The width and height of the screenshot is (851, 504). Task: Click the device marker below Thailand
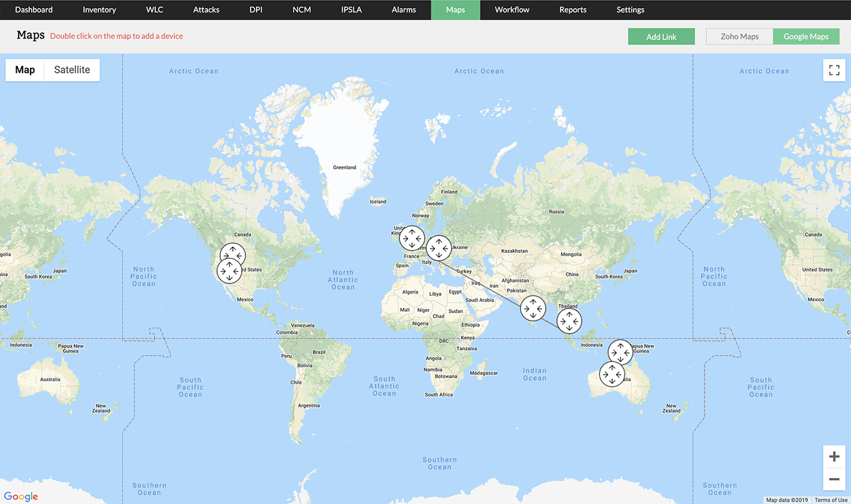(569, 321)
